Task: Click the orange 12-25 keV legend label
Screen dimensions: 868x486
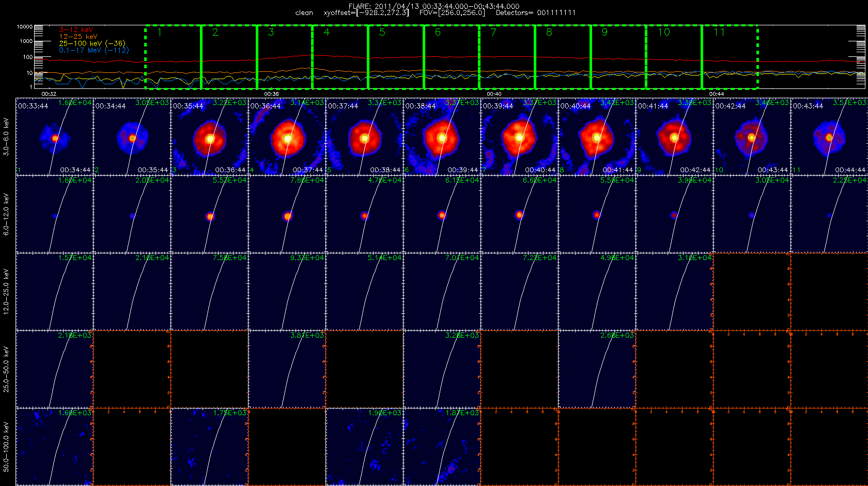Action: [78, 37]
